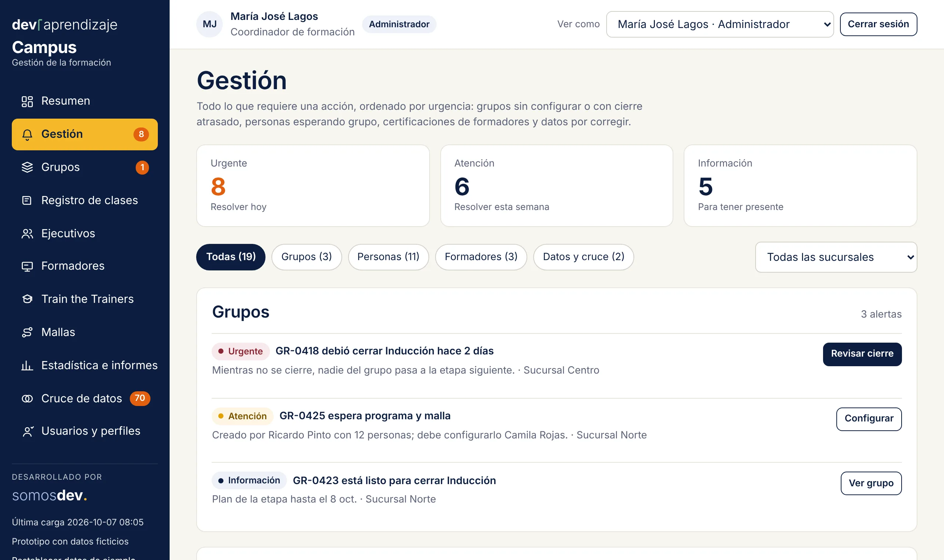Navigate to Train the Trainers
This screenshot has height=560, width=944.
point(84,299)
